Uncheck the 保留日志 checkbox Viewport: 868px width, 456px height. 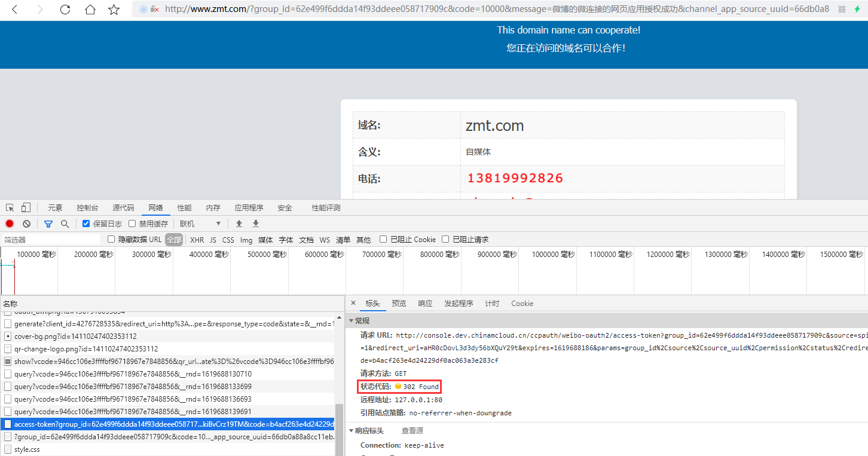[x=86, y=224]
